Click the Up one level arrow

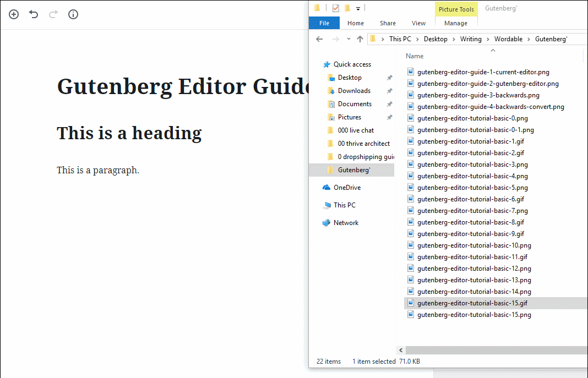(360, 39)
